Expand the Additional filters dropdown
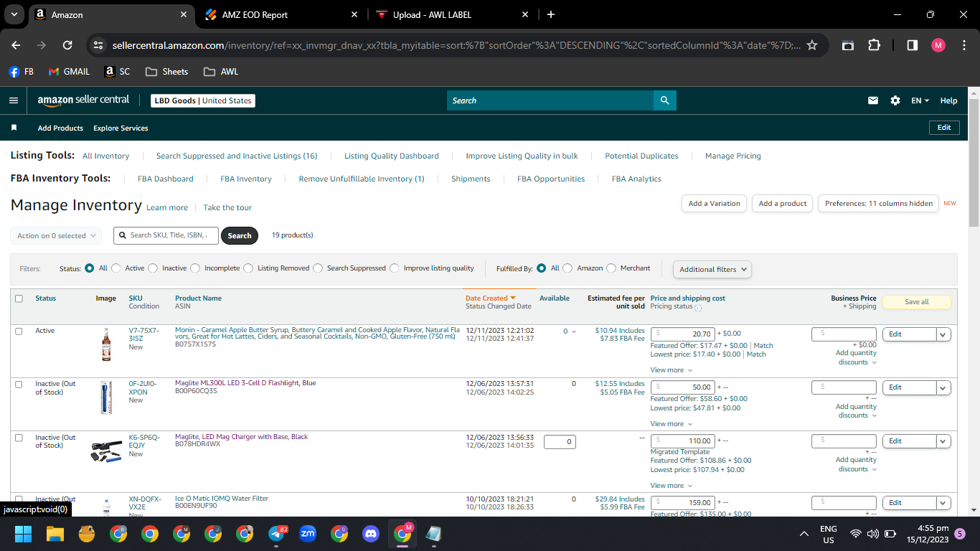The width and height of the screenshot is (980, 551). [x=712, y=269]
